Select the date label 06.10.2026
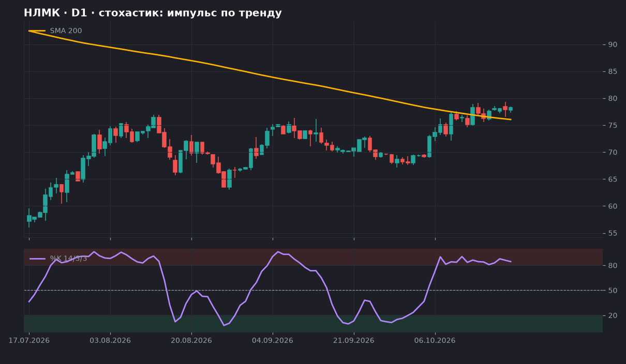626x364 pixels. pos(435,340)
